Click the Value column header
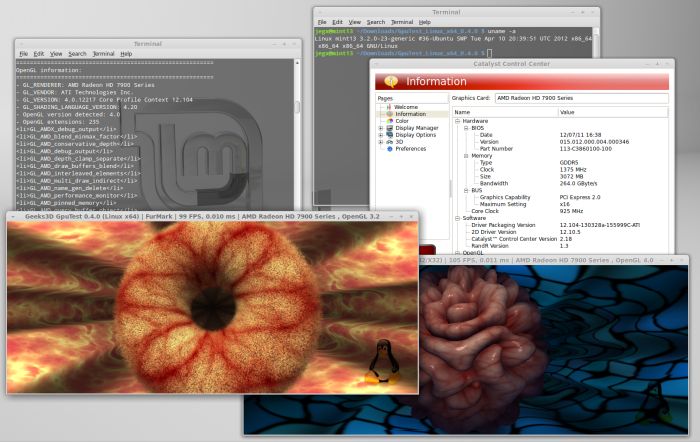The height and width of the screenshot is (442, 700). (613, 113)
